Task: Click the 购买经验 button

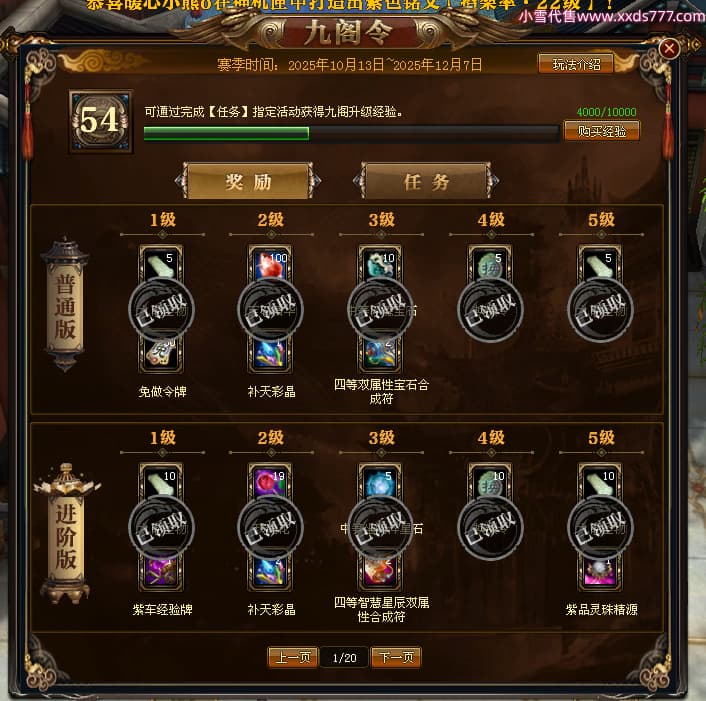Action: click(x=602, y=131)
